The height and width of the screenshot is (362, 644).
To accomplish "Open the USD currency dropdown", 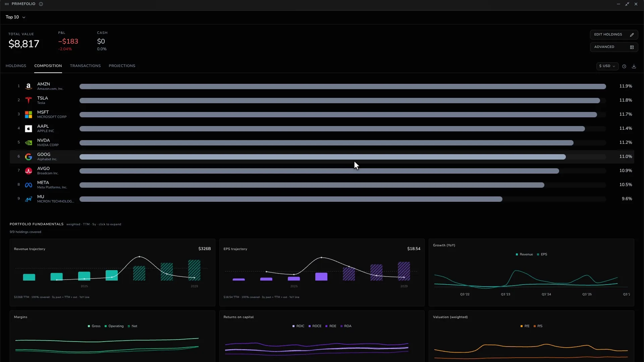I will pos(607,66).
